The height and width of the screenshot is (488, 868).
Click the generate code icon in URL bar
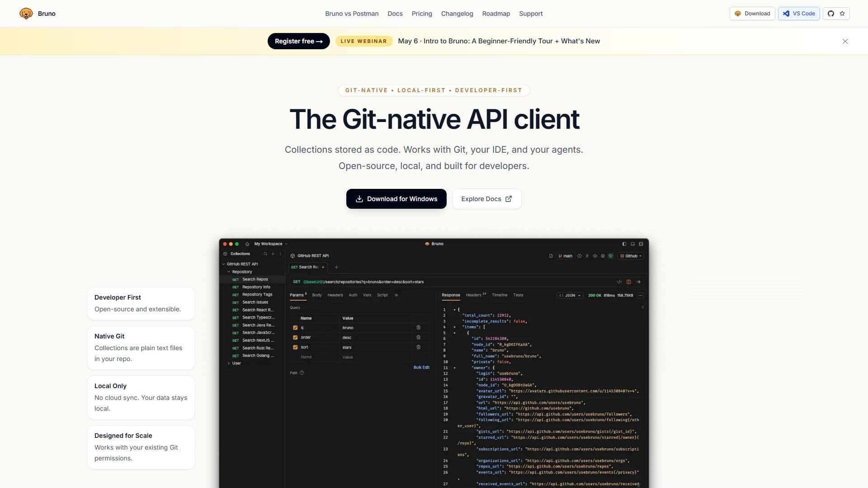coord(619,282)
